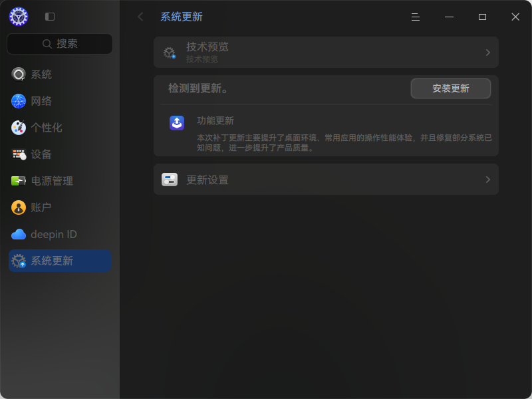Toggle the sidebar collapse icon
Screen dimensions: 532x399
click(50, 17)
